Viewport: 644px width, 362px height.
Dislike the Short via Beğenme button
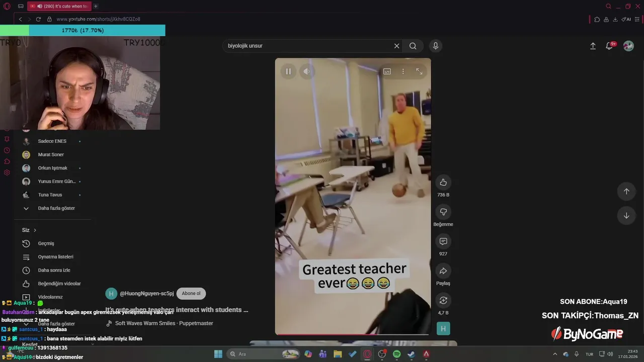(x=443, y=212)
